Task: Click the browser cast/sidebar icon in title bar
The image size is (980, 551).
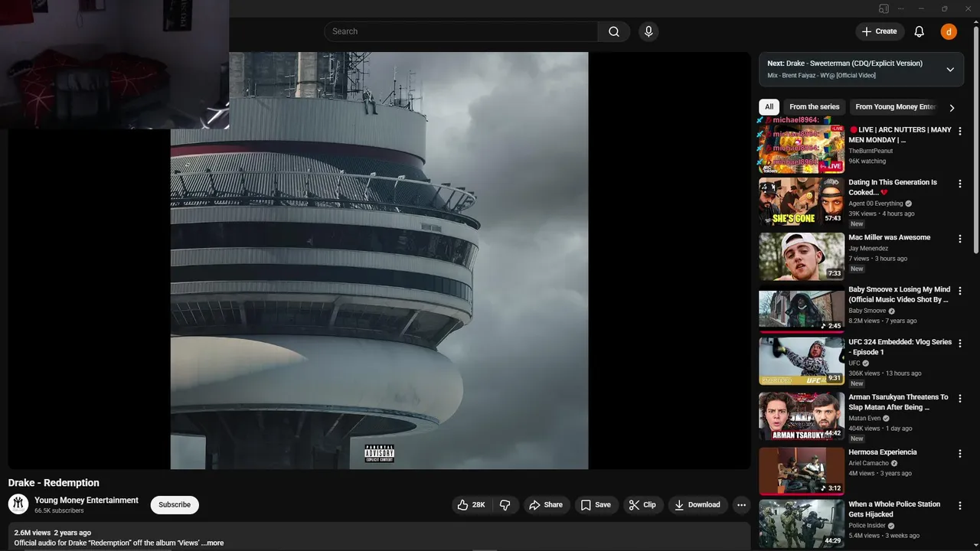Action: click(884, 8)
